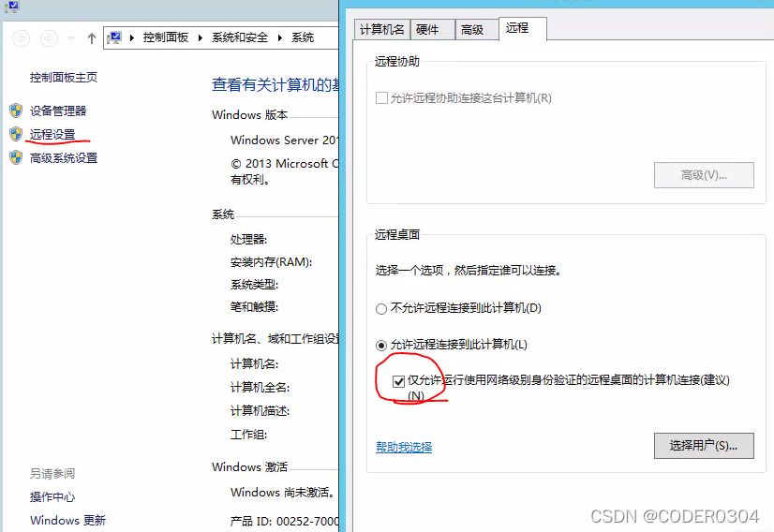The height and width of the screenshot is (532, 774).
Task: Click the 计算机描述: label
Action: (x=260, y=410)
